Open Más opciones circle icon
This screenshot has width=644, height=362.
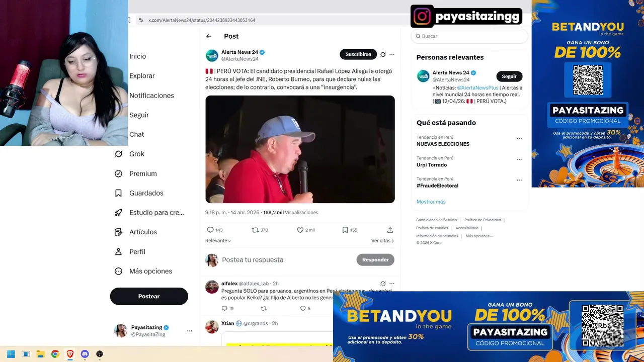[118, 271]
